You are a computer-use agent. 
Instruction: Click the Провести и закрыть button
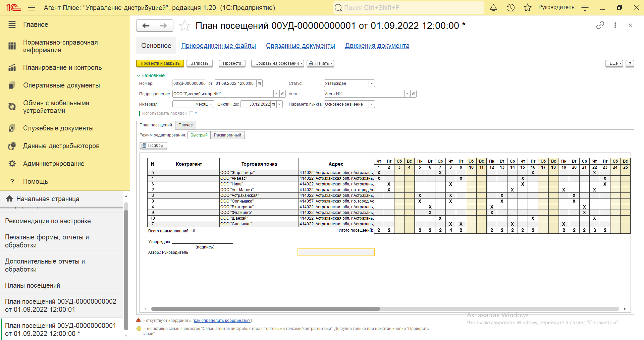point(160,63)
